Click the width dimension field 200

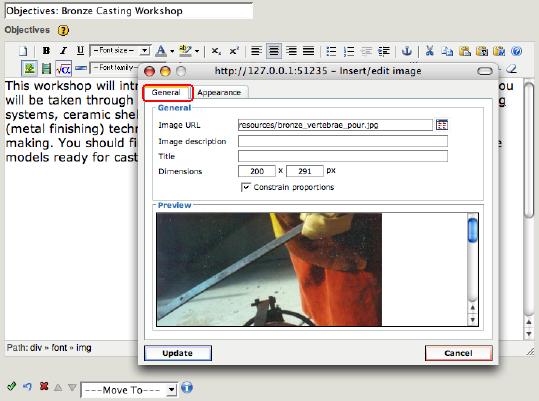[257, 171]
